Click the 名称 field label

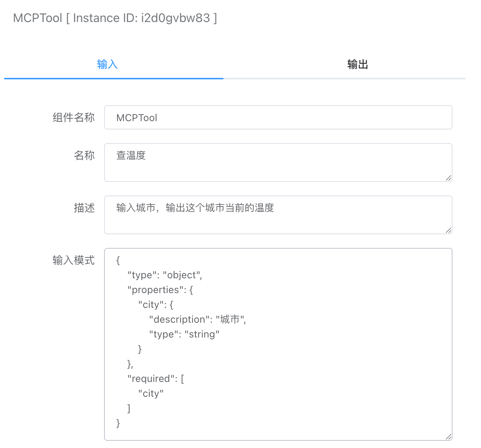pos(84,155)
